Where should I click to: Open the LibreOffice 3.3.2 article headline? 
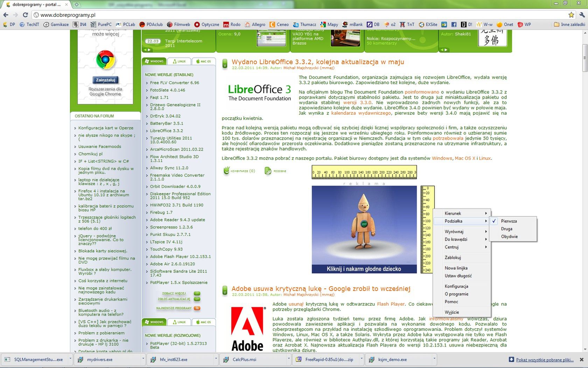pyautogui.click(x=318, y=62)
